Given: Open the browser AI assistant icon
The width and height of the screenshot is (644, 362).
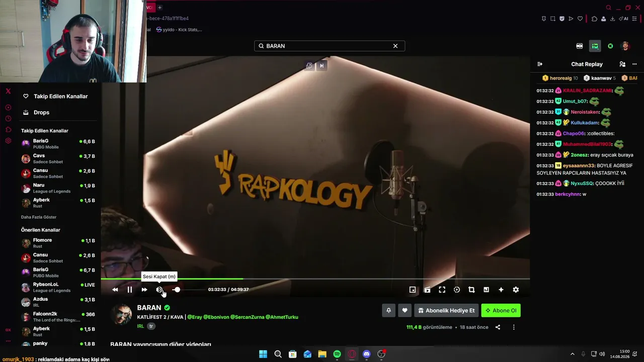Looking at the screenshot, I should (x=624, y=19).
